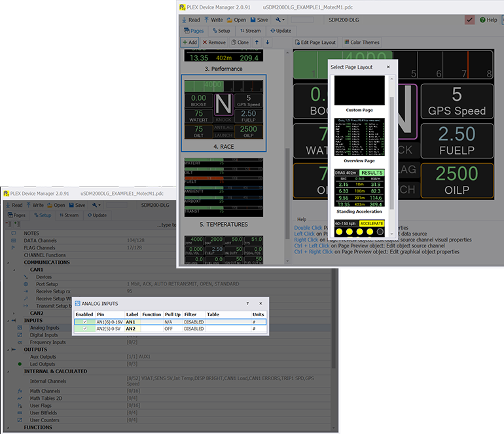Click Open in the Setup window toolbar
504x434 pixels.
[x=56, y=205]
